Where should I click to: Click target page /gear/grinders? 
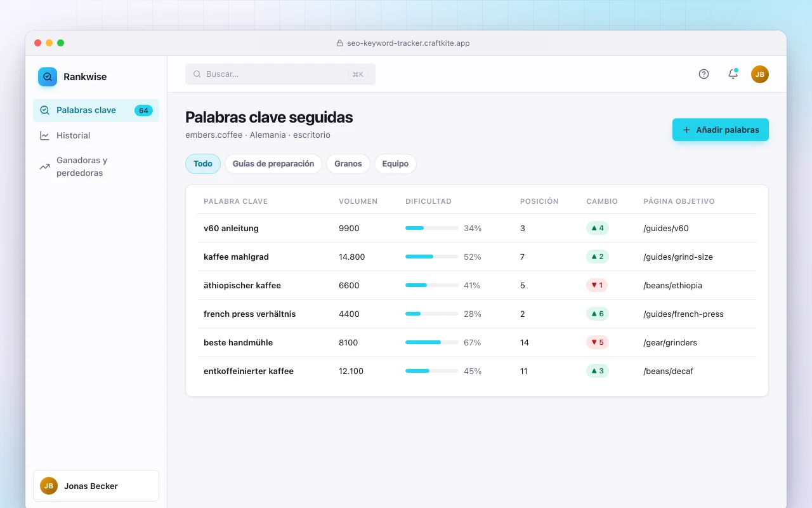tap(670, 342)
